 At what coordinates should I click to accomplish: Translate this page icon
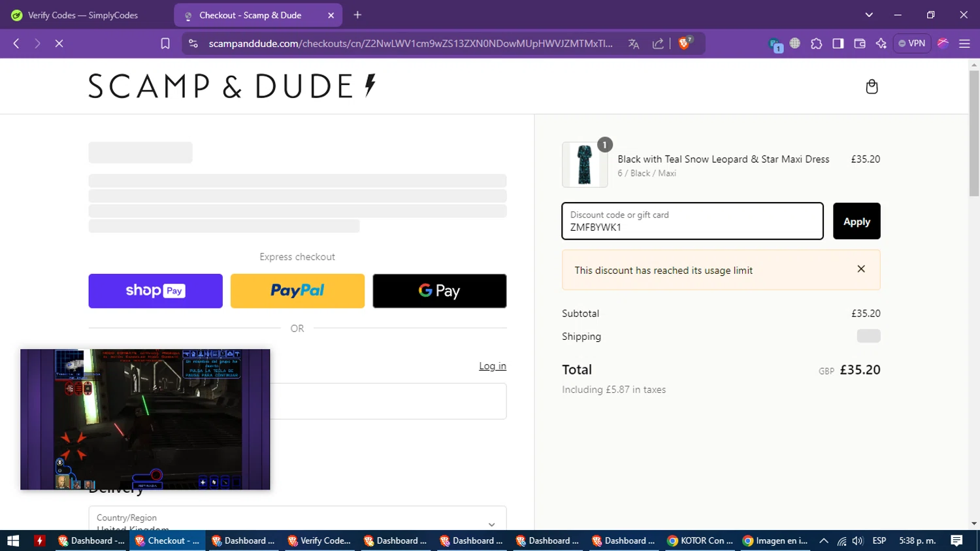coord(634,43)
